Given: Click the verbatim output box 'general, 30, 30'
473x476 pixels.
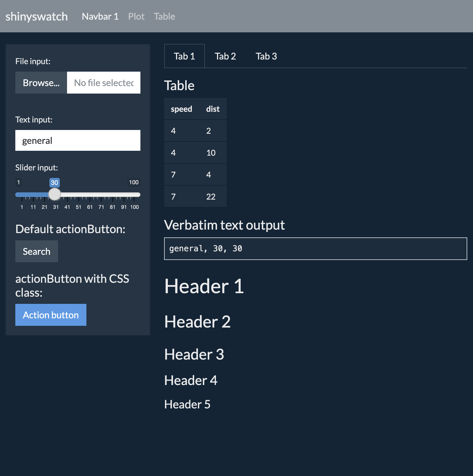Looking at the screenshot, I should pos(315,249).
